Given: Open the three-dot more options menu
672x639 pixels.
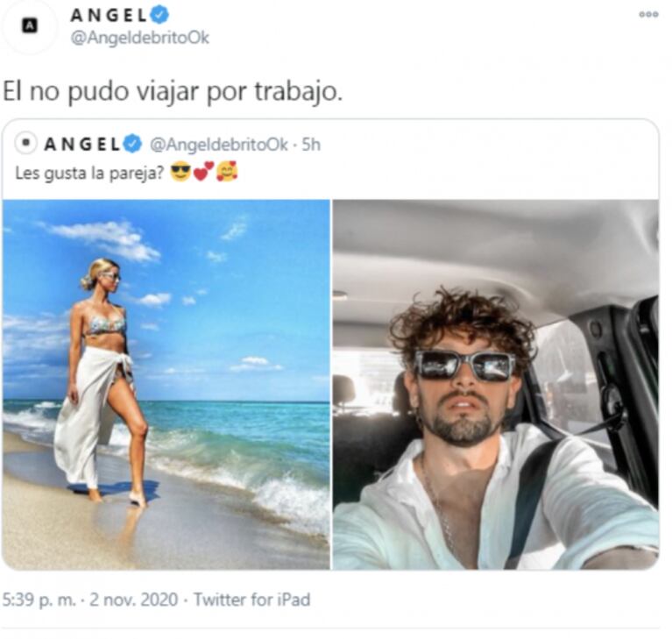Looking at the screenshot, I should (x=648, y=14).
